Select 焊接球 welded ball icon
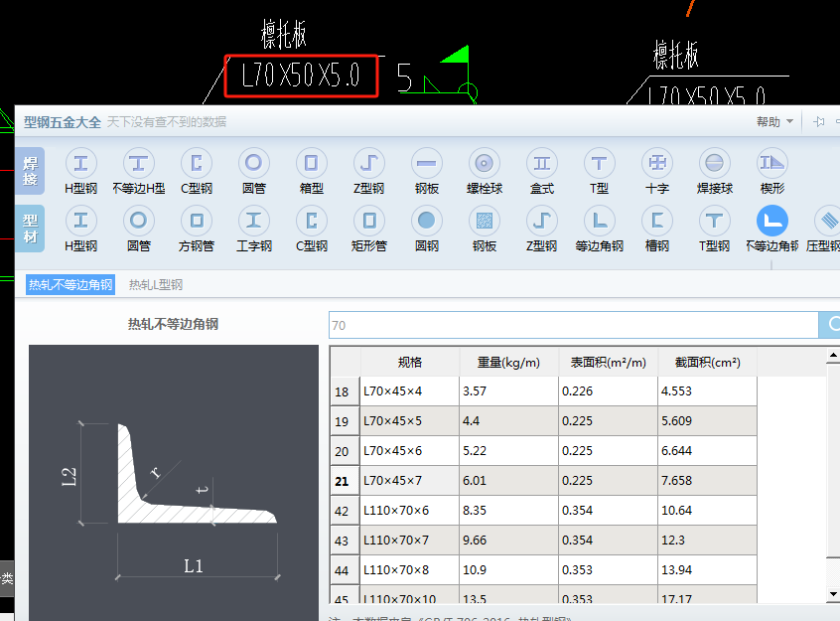The height and width of the screenshot is (621, 840). [715, 163]
